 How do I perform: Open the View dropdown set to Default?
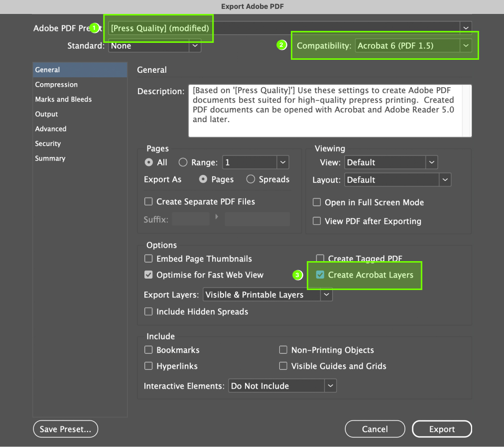tap(391, 162)
